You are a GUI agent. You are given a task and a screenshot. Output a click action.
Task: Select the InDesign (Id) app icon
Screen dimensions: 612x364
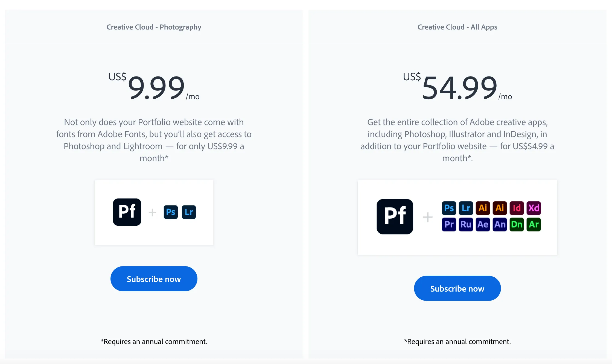tap(517, 208)
